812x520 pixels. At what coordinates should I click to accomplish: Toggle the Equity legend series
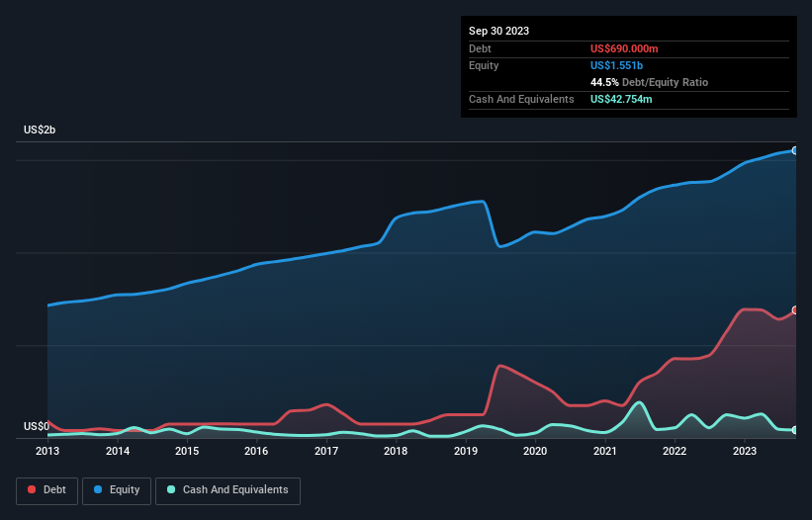(x=116, y=490)
